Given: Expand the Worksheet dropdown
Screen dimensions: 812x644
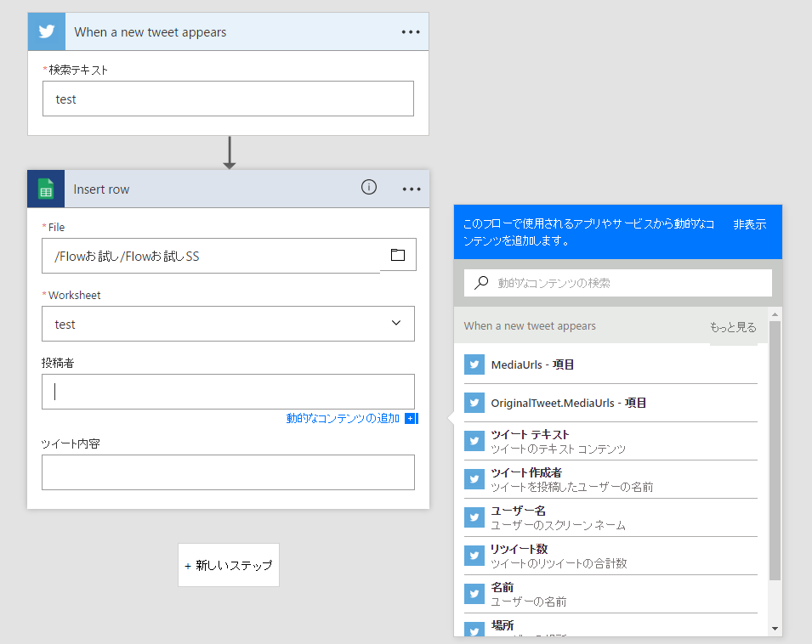Looking at the screenshot, I should 396,324.
